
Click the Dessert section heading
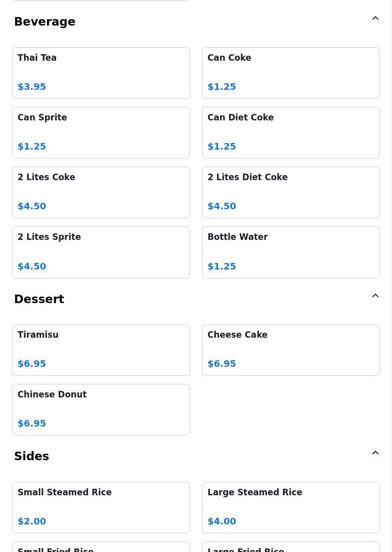pos(39,299)
